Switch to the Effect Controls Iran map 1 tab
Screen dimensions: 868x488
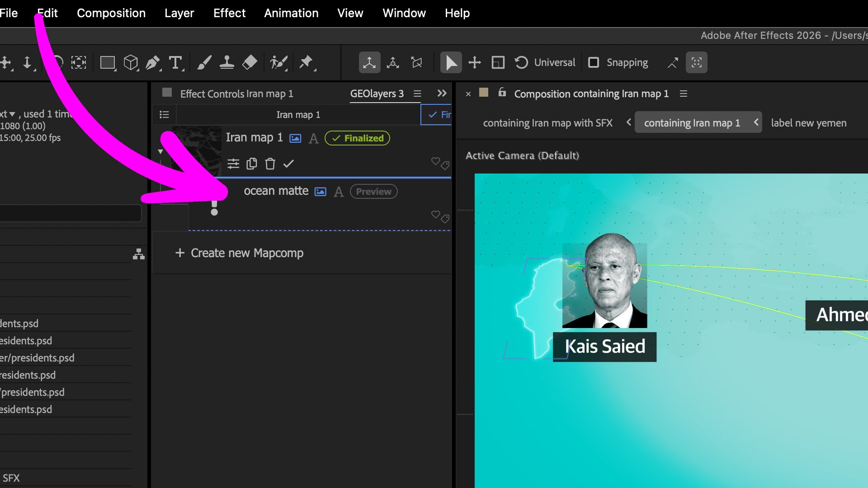coord(236,94)
